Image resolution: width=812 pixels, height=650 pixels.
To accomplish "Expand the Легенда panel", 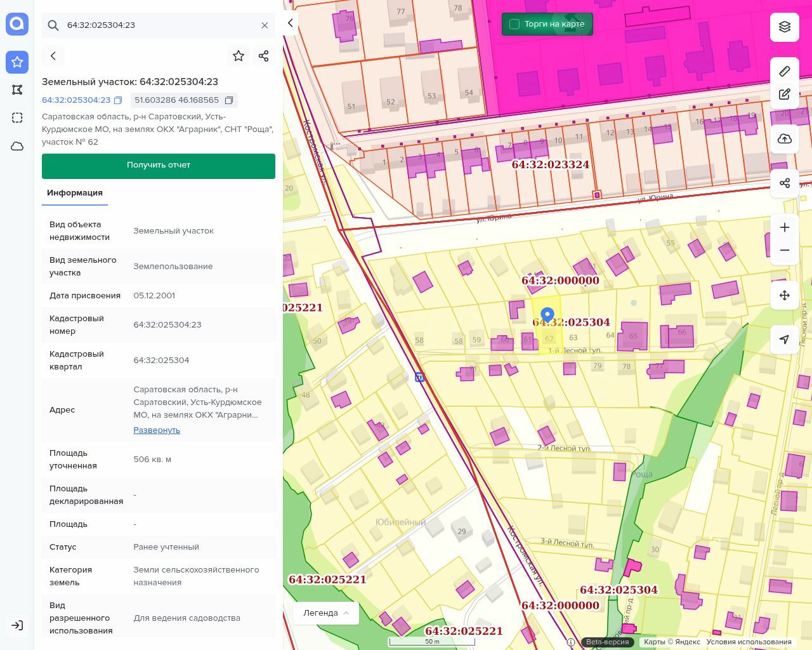I will coord(326,613).
